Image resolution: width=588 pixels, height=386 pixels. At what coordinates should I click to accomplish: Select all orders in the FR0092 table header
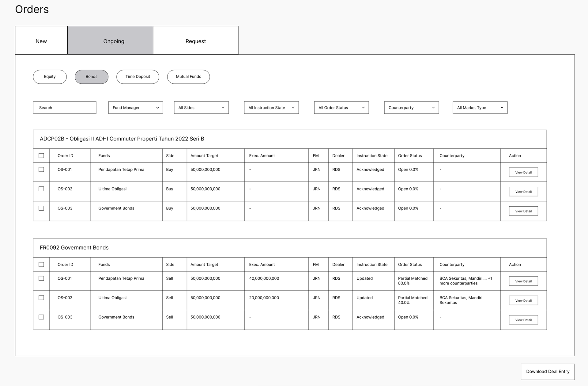(x=41, y=265)
